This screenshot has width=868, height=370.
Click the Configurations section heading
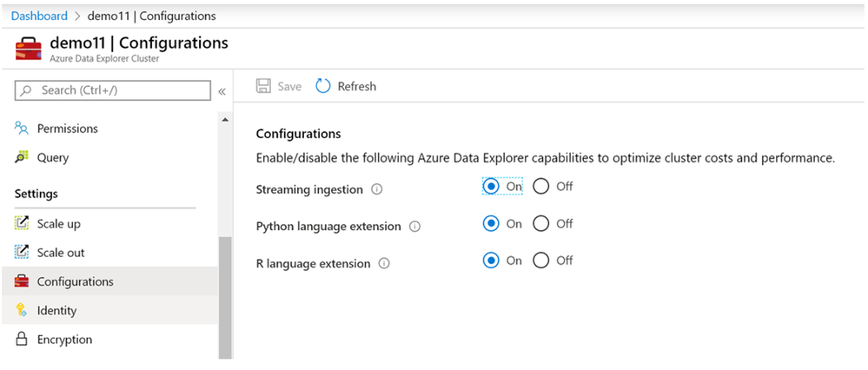click(x=298, y=134)
